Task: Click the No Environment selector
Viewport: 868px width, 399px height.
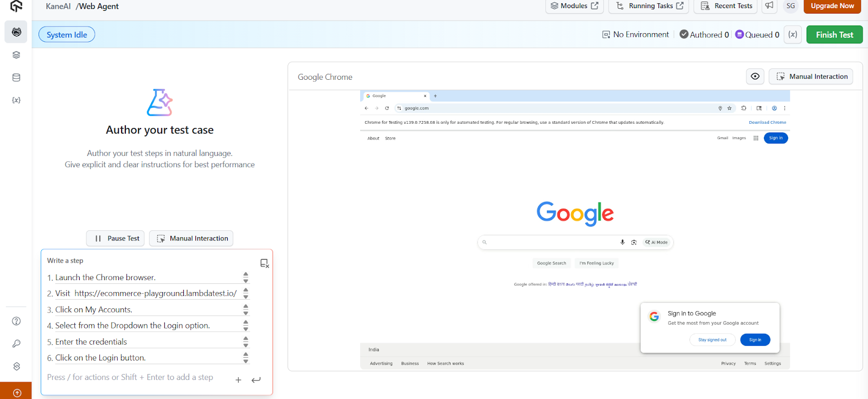Action: pyautogui.click(x=635, y=35)
